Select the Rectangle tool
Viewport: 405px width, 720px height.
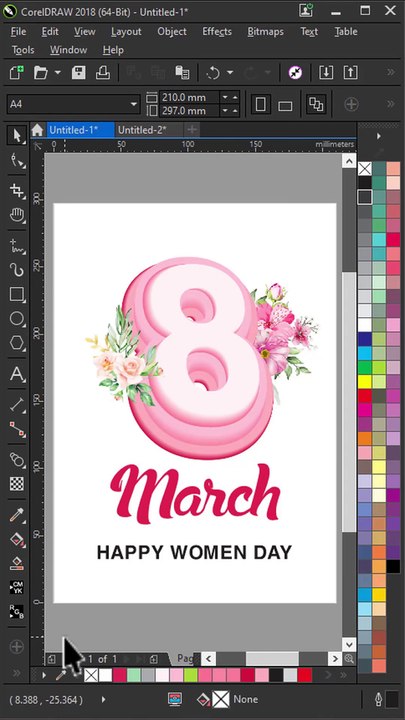(x=17, y=294)
